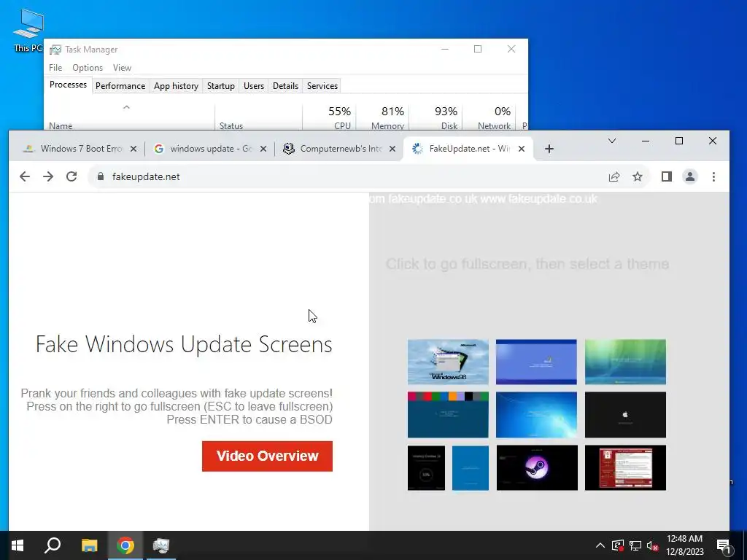Share this page icon in address bar
Image resolution: width=747 pixels, height=560 pixels.
(x=614, y=176)
